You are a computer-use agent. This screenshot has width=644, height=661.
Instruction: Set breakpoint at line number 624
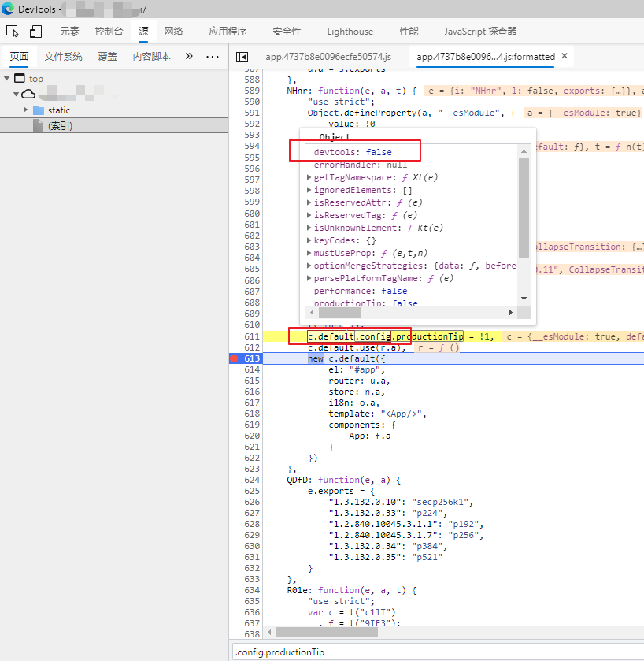pyautogui.click(x=252, y=480)
